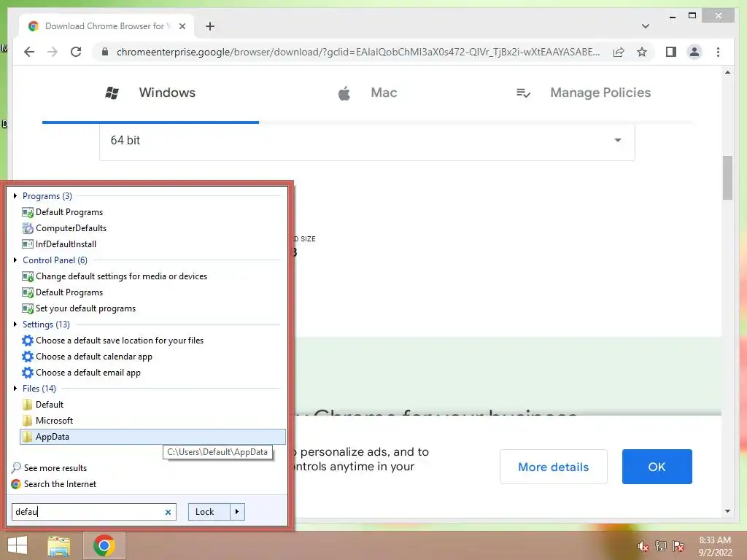This screenshot has width=747, height=560.
Task: Bookmark this page with the star icon
Action: pyautogui.click(x=642, y=52)
